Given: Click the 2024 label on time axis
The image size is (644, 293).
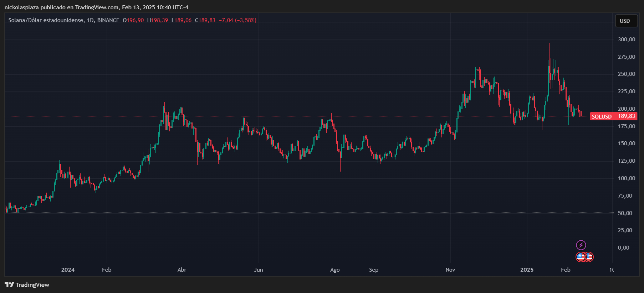Looking at the screenshot, I should [x=68, y=270].
